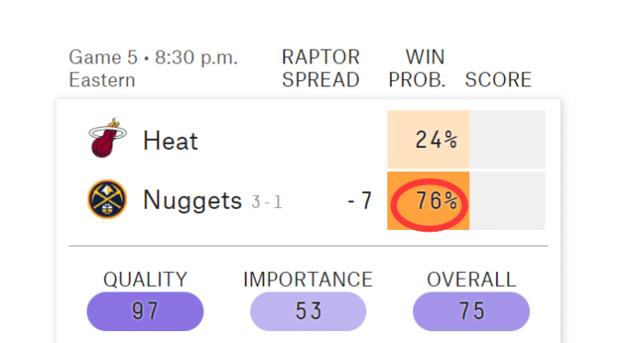
Task: Click the Quality 97 rating pill
Action: [145, 312]
